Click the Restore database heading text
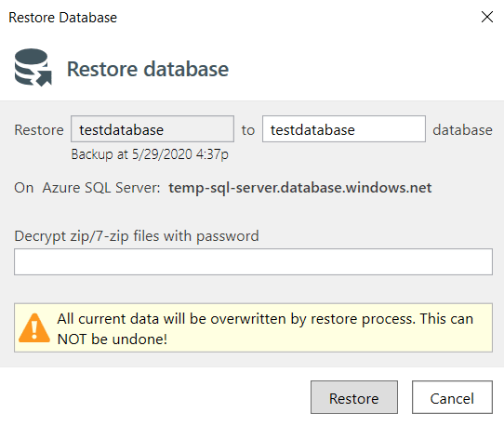Viewport: 504px width, 426px height. pyautogui.click(x=148, y=69)
